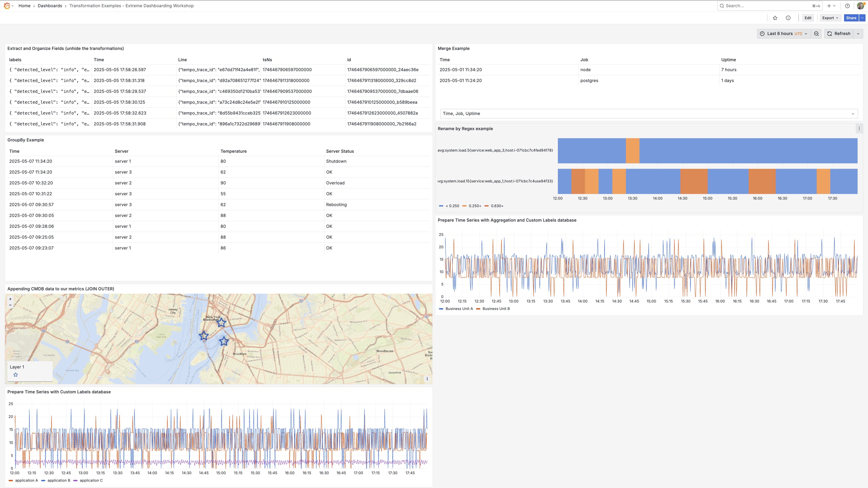Toggle application C series in legend
This screenshot has height=488, width=868.
pyautogui.click(x=91, y=481)
